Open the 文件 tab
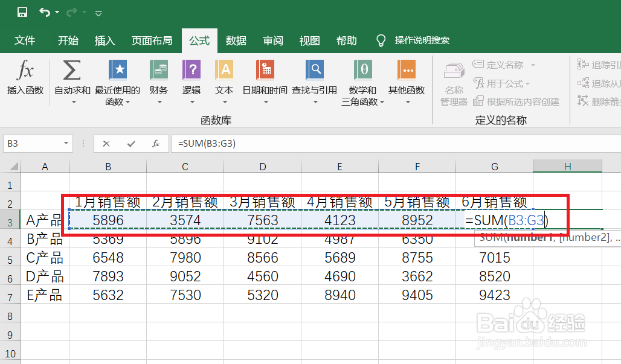Viewport: 621px width, 364px height. tap(25, 40)
